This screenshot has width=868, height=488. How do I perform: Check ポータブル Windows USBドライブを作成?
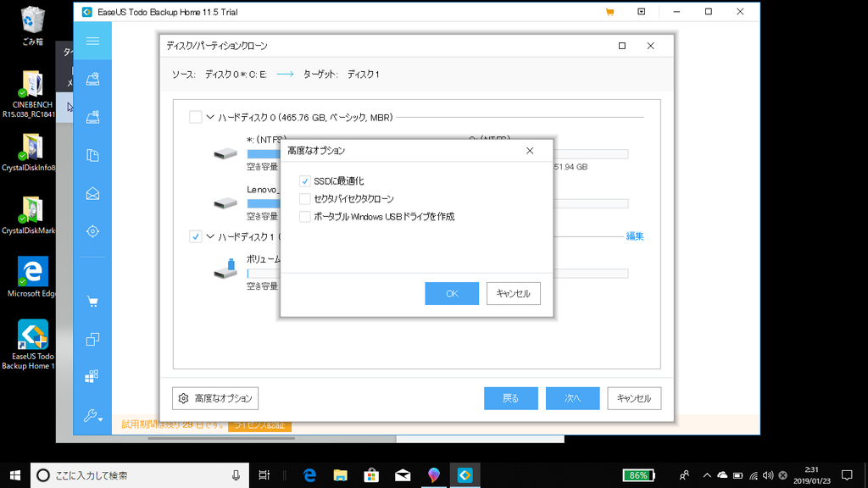pyautogui.click(x=304, y=217)
